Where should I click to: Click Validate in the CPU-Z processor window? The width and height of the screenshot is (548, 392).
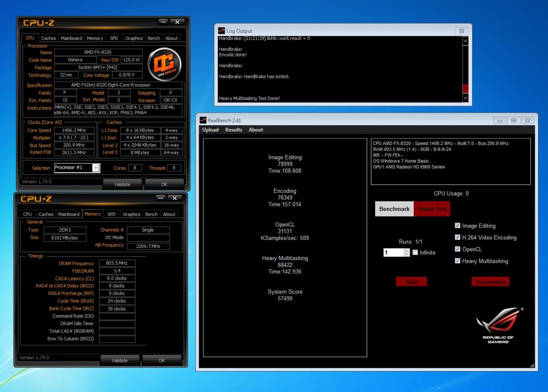pyautogui.click(x=122, y=185)
